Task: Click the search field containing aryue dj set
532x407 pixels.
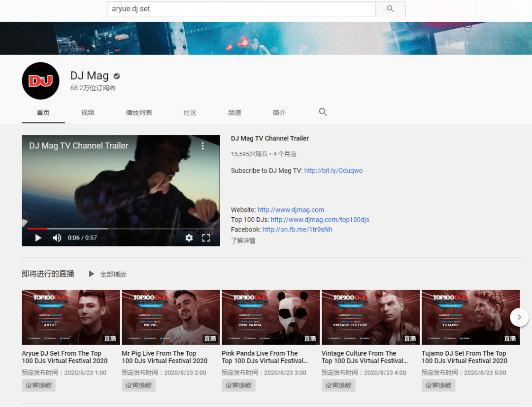Action: click(241, 9)
